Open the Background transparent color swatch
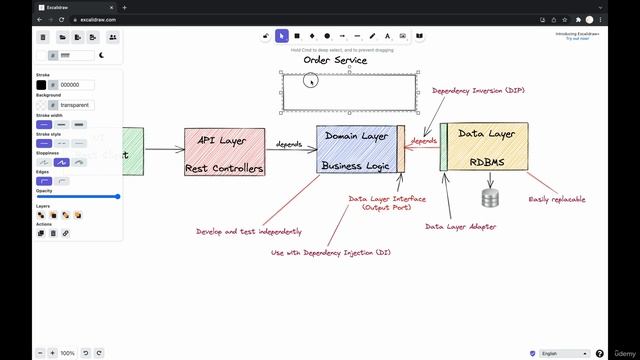Screen dimensions: 640x360 tap(41, 105)
